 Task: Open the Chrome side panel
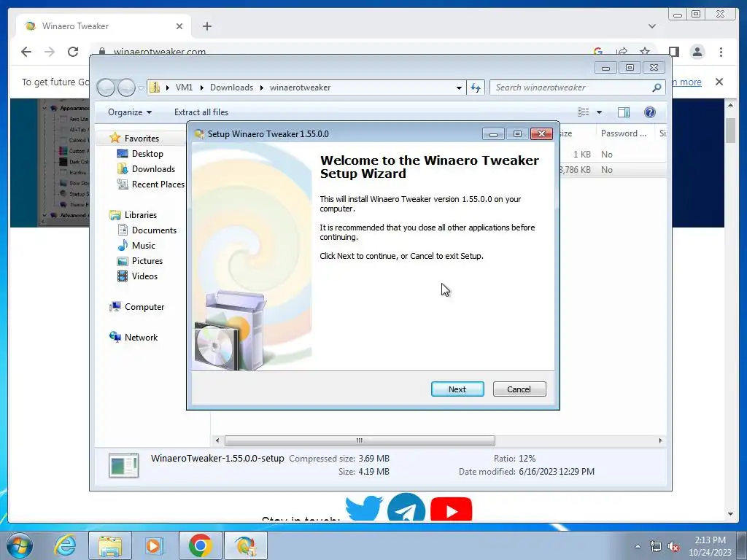coord(673,52)
